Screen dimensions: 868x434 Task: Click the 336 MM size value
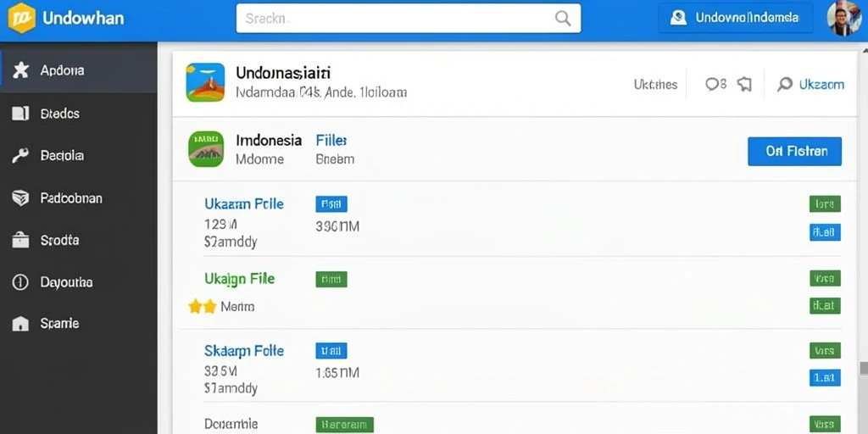(x=337, y=226)
